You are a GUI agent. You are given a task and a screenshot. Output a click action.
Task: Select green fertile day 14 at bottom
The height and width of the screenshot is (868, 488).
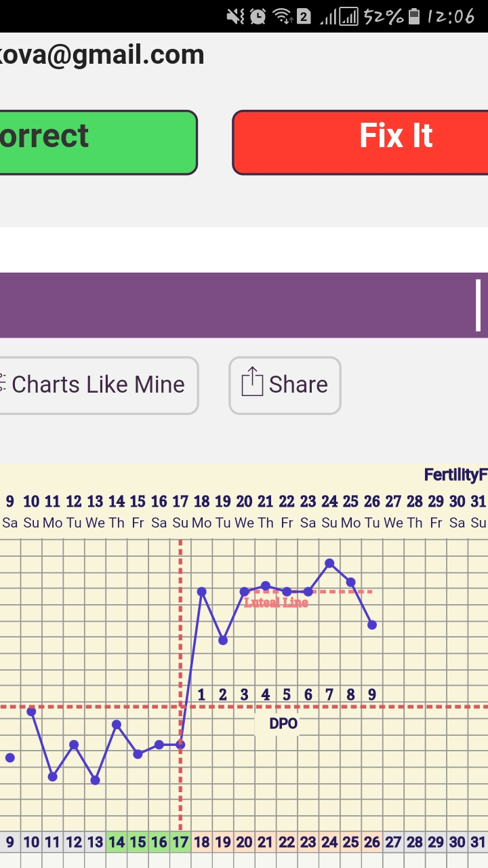(117, 842)
